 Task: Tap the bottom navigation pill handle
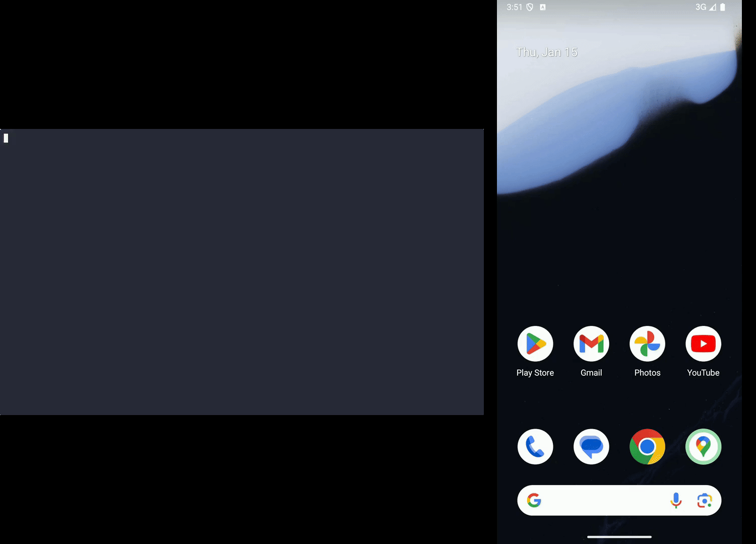click(x=619, y=536)
